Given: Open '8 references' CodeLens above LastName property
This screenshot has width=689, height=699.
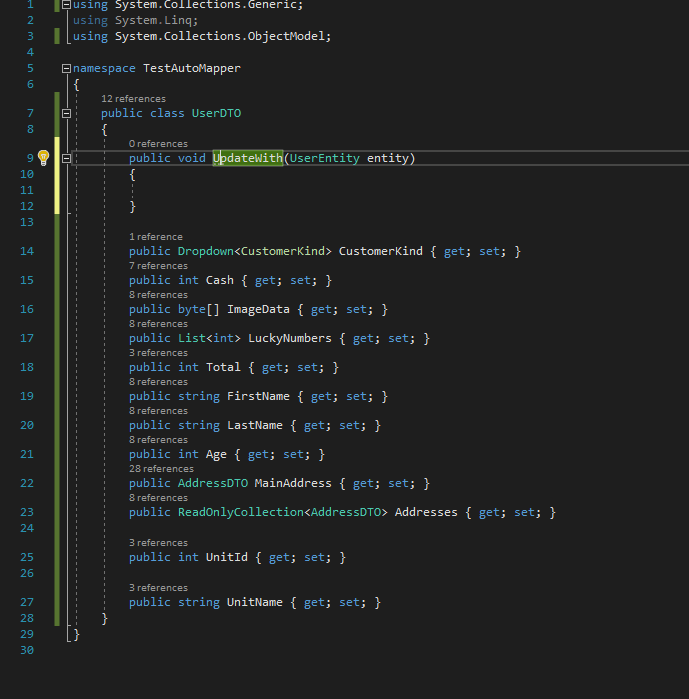Looking at the screenshot, I should pos(158,411).
